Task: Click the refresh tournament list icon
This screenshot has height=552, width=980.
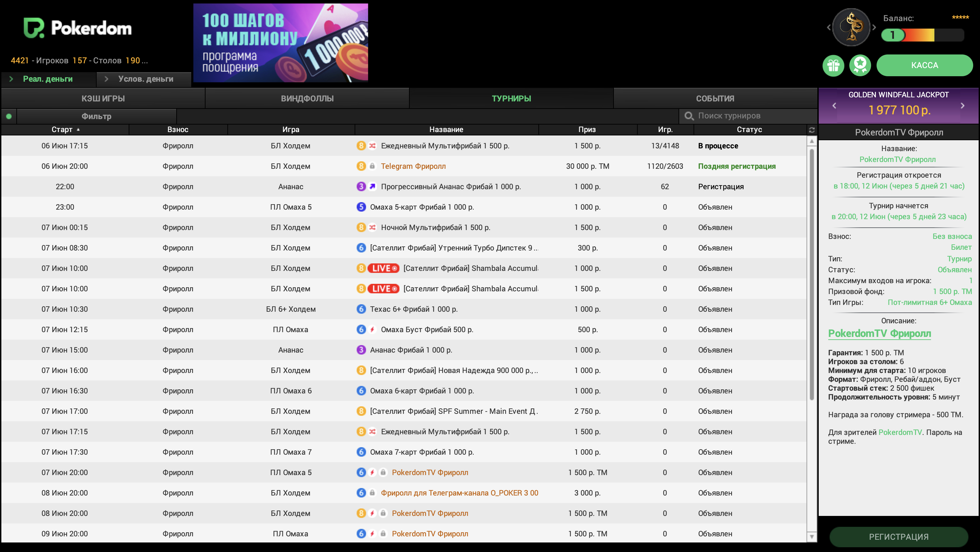Action: point(812,130)
